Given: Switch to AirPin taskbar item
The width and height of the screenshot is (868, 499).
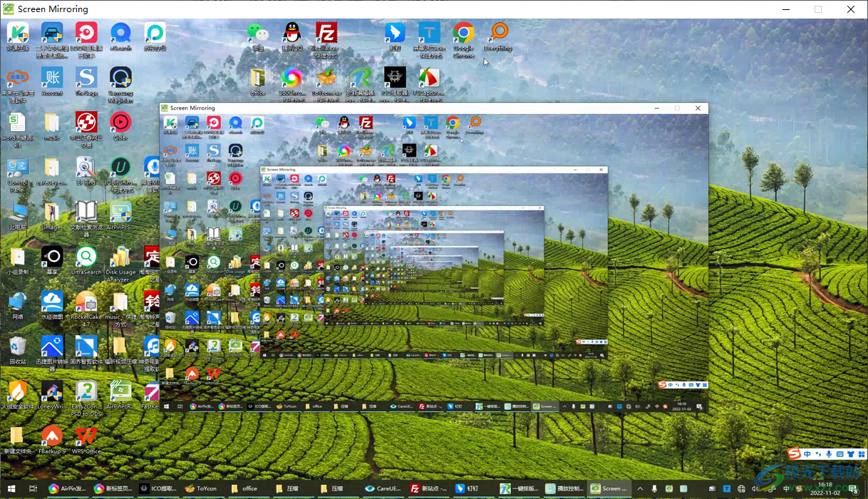Looking at the screenshot, I should tap(68, 489).
